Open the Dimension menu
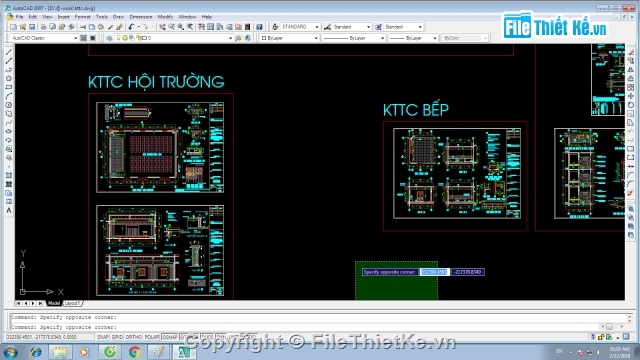 click(x=141, y=17)
